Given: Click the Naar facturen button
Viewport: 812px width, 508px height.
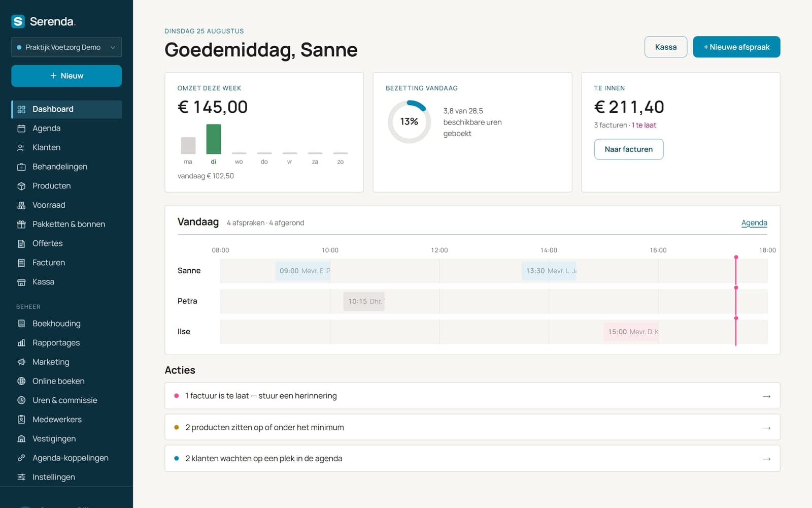Looking at the screenshot, I should (629, 149).
